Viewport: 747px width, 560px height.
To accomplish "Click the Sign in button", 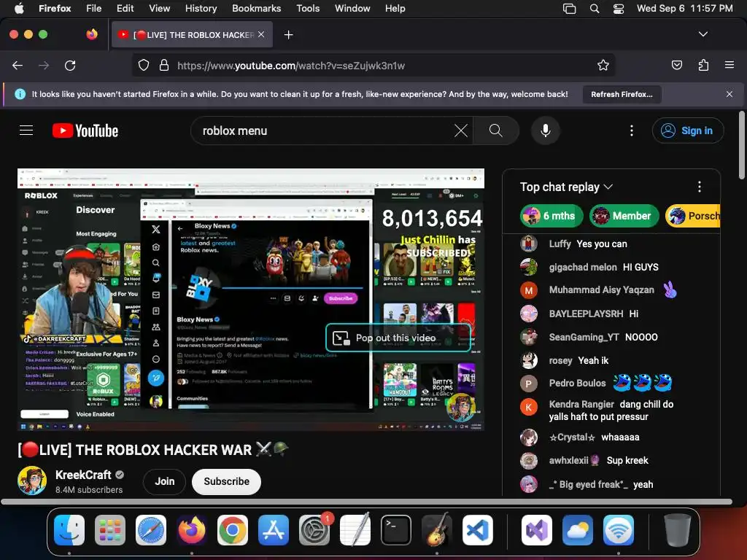I will point(688,131).
